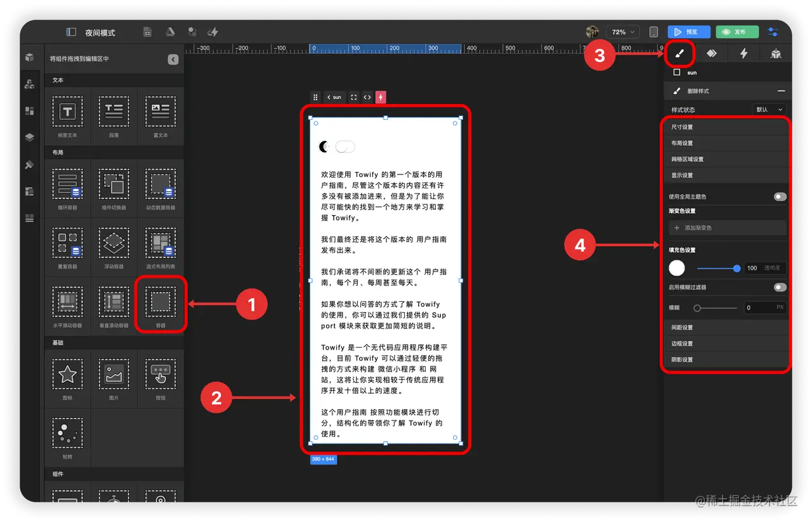Toggle the sidebar panel icon beside 夜间模式

71,32
